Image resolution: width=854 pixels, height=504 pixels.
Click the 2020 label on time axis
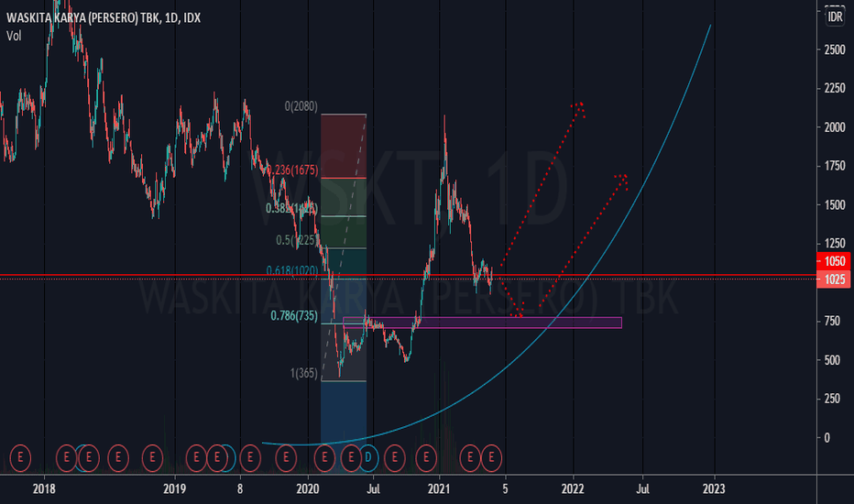[307, 489]
